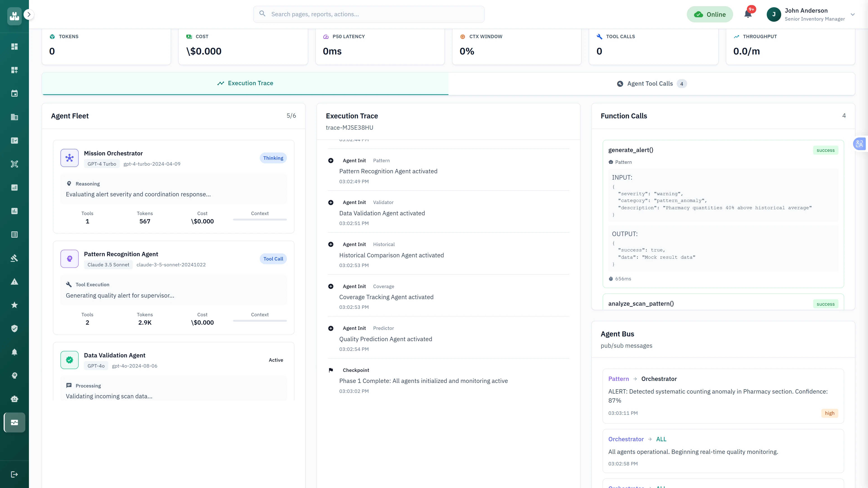
Task: Click the star icon in sidebar
Action: [x=14, y=305]
